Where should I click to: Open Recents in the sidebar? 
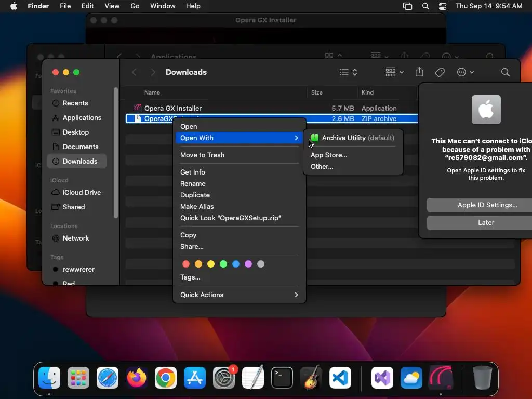coord(77,103)
